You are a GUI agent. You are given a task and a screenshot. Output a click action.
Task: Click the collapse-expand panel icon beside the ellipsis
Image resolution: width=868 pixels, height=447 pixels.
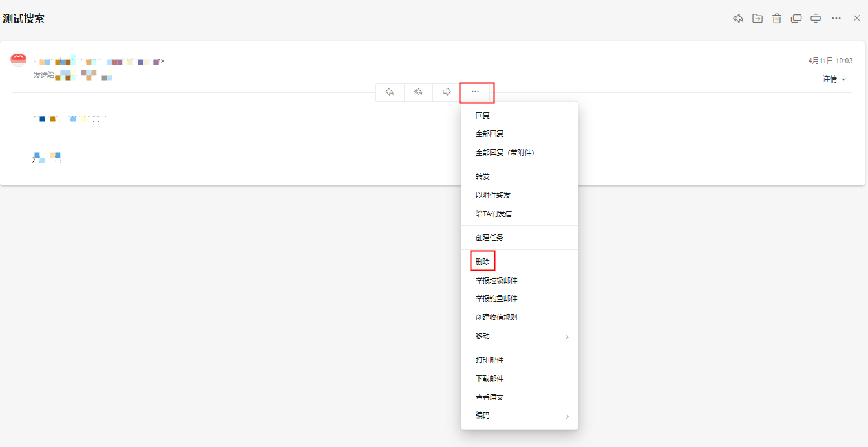tap(816, 18)
